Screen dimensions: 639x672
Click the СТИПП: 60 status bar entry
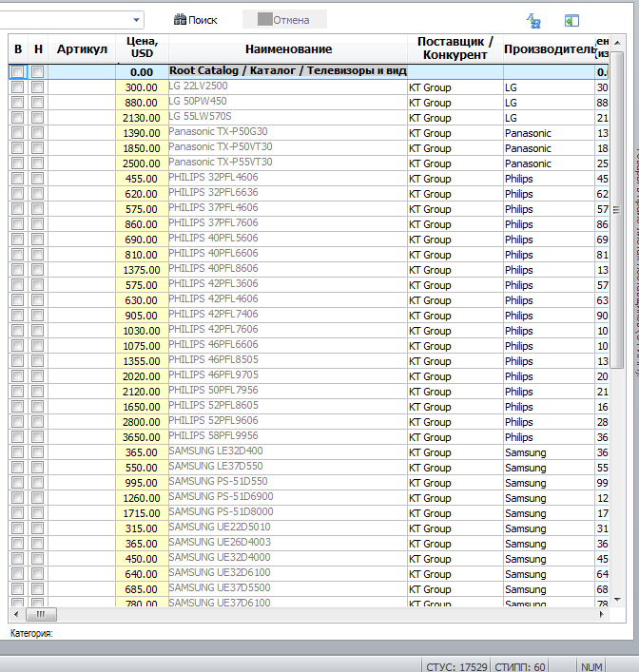(x=520, y=667)
